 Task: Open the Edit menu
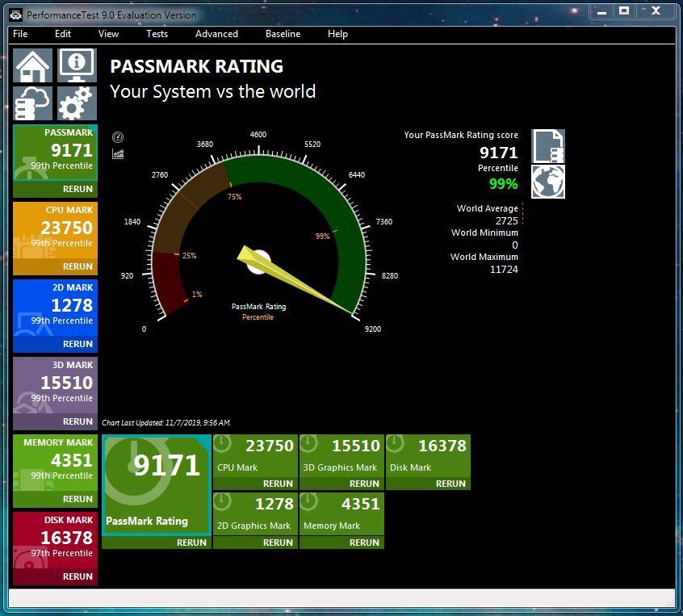tap(63, 34)
